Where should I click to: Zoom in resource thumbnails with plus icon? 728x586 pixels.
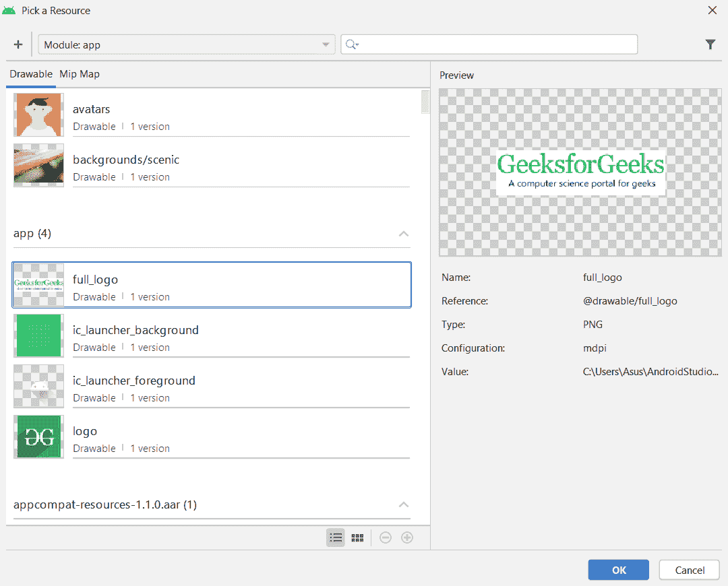(407, 537)
